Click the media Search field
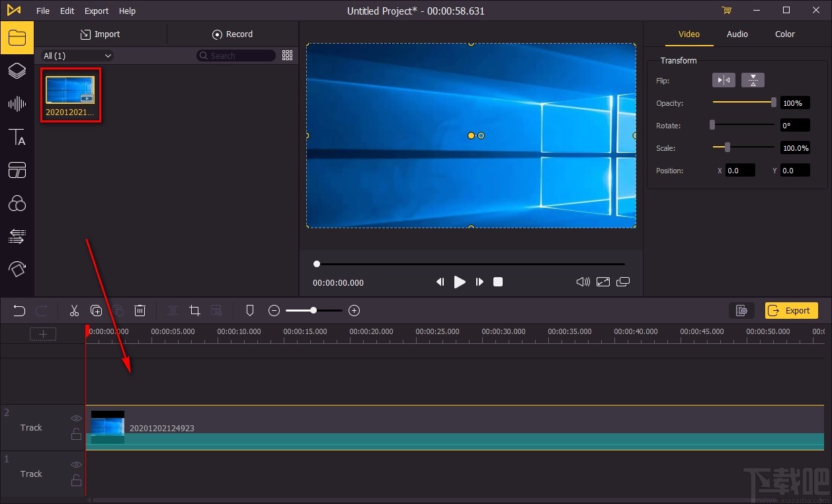The width and height of the screenshot is (832, 504). pos(236,56)
